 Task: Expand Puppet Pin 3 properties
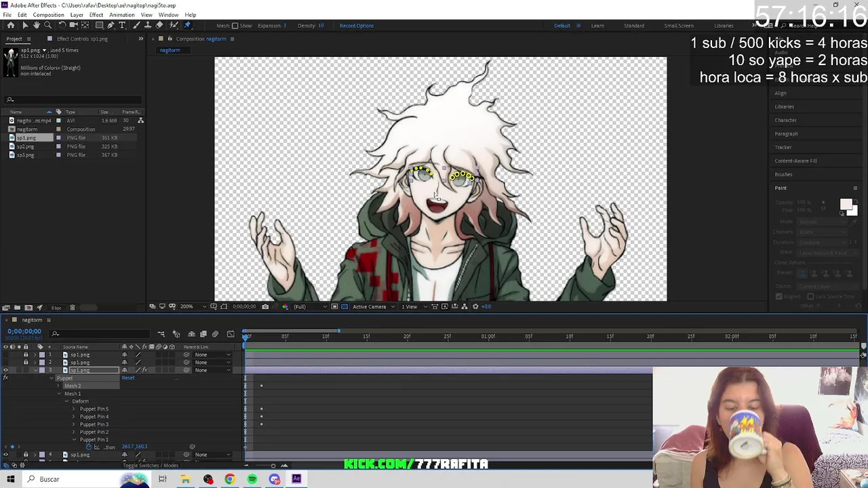[73, 424]
